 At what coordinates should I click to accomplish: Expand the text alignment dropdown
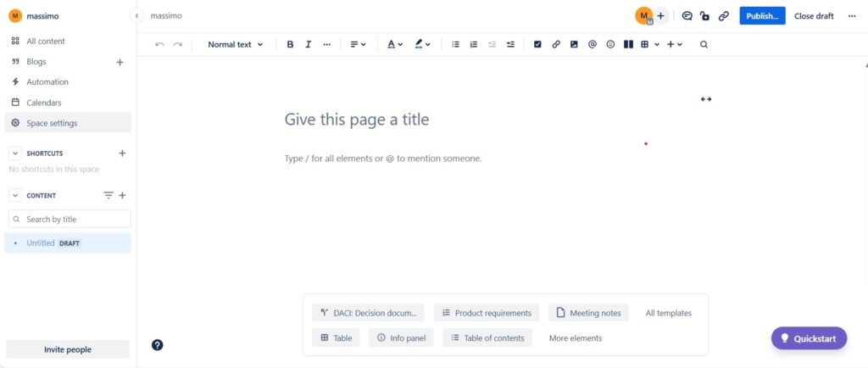[x=358, y=44]
